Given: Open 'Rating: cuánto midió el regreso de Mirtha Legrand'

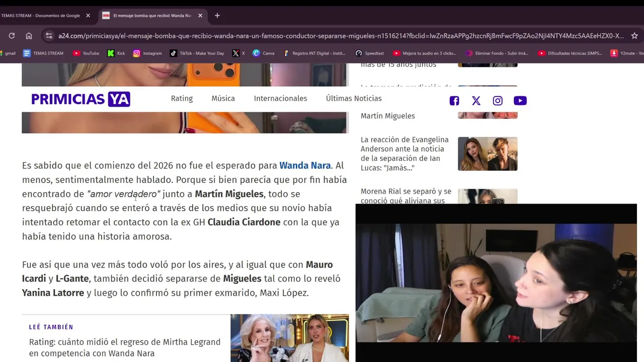Looking at the screenshot, I should (x=125, y=347).
